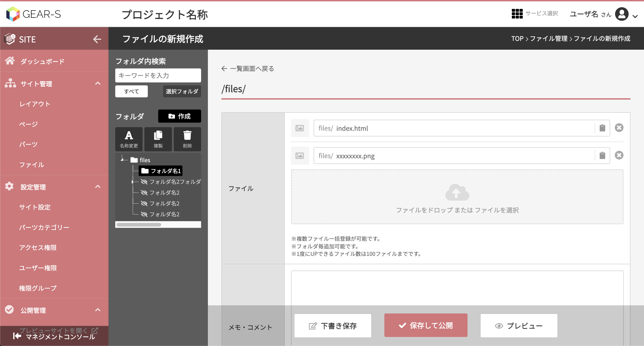
Task: Collapse the files root folder node
Action: [x=122, y=160]
